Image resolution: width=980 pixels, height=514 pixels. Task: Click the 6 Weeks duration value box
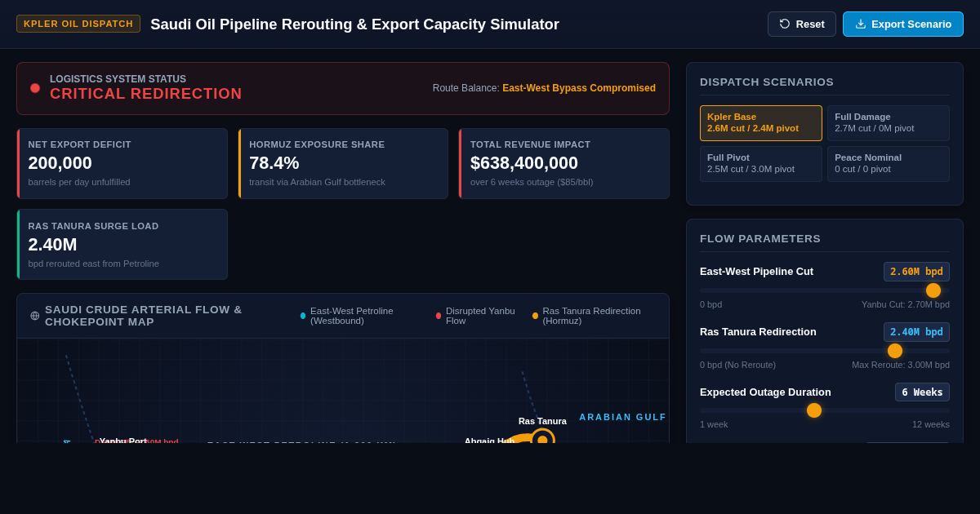click(922, 392)
